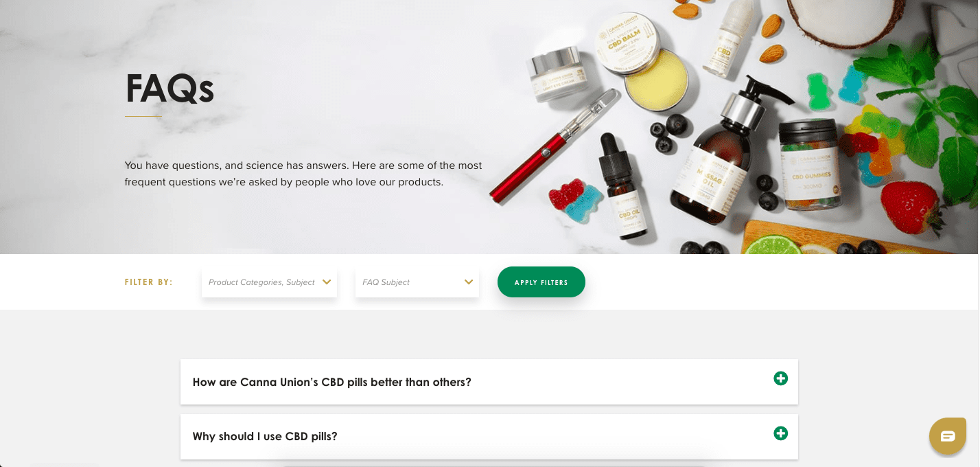Click the FAQ intro paragraph text

click(x=303, y=174)
